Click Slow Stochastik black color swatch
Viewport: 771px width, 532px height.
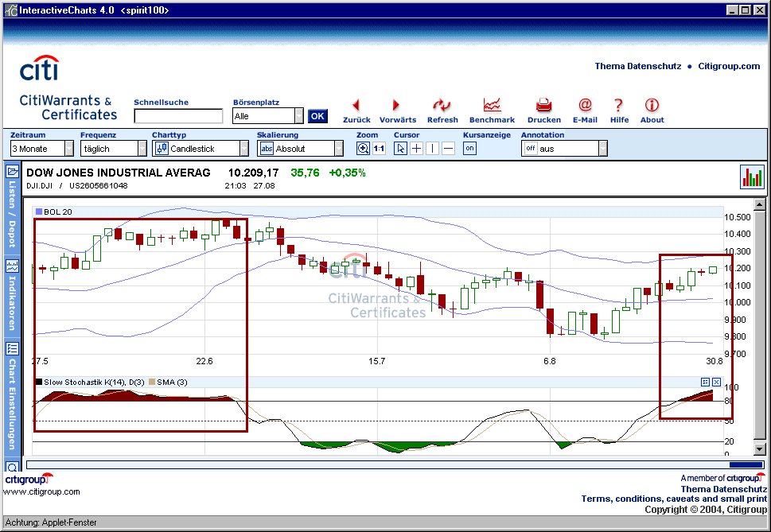click(x=39, y=382)
